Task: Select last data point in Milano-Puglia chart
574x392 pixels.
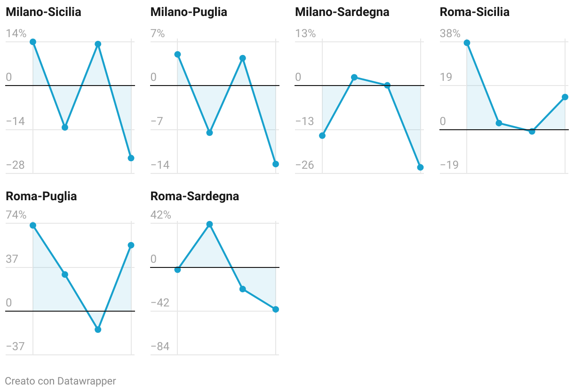Action: 276,164
